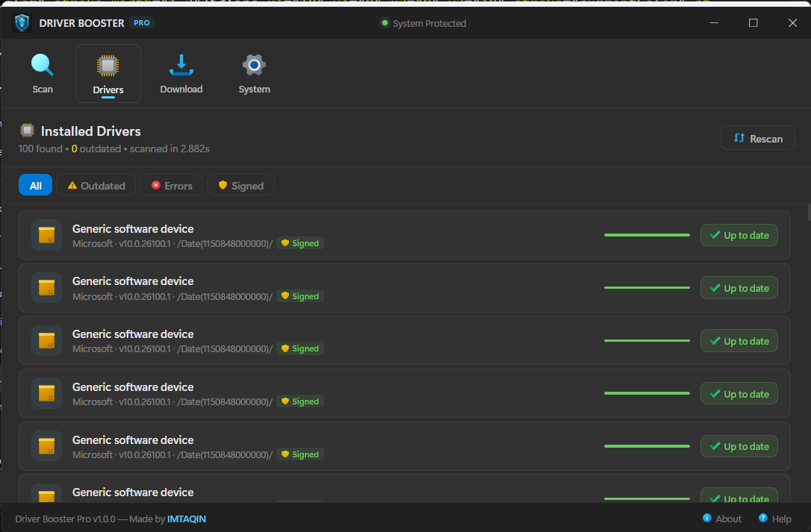Select the Drivers chip icon

(x=108, y=66)
